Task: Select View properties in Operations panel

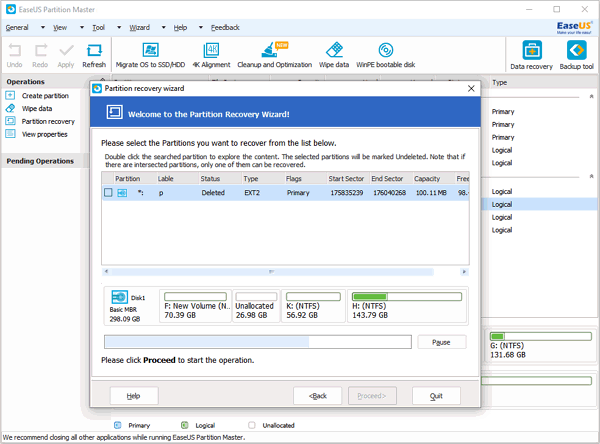Action: point(44,134)
